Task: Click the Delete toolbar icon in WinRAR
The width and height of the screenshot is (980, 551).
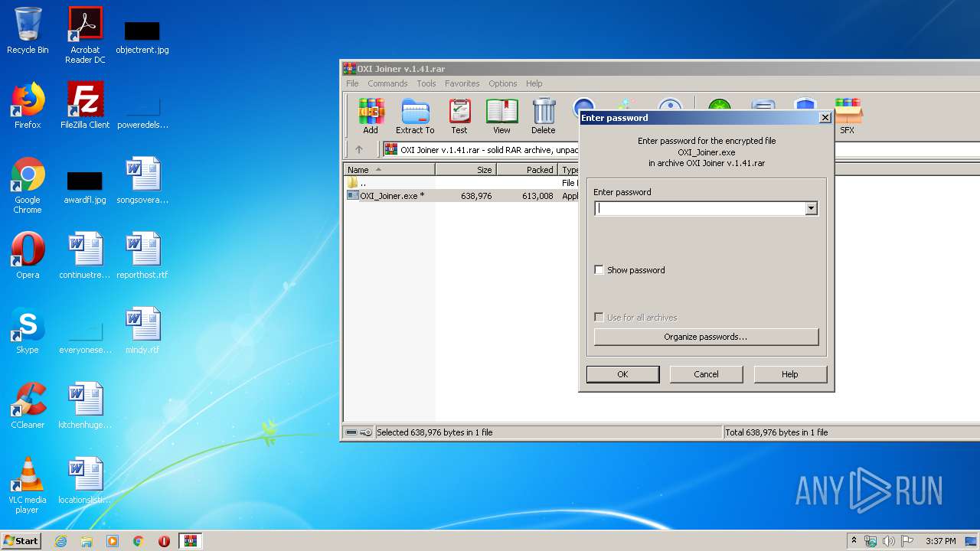Action: point(544,116)
